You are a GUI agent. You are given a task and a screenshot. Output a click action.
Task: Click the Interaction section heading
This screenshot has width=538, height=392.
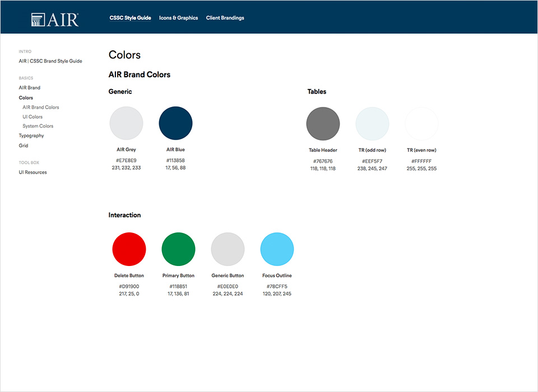pos(124,215)
